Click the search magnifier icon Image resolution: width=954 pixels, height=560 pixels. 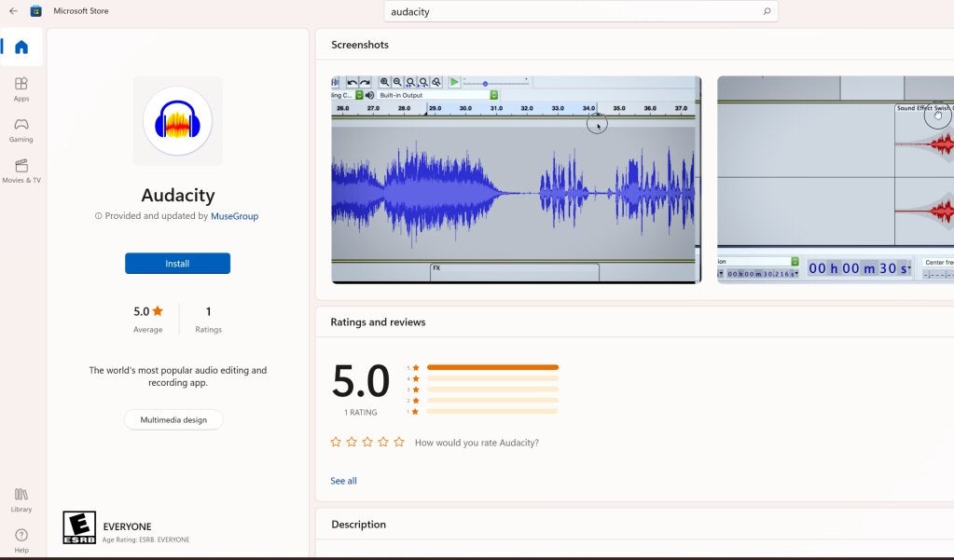(x=765, y=11)
